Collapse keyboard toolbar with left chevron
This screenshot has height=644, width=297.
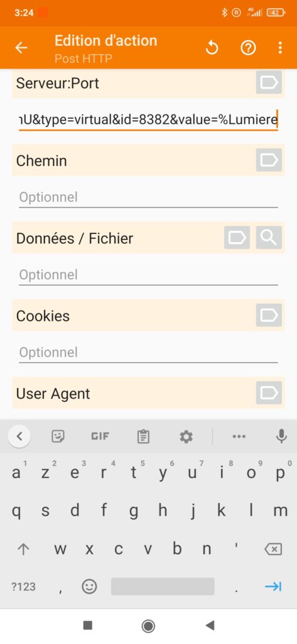[19, 436]
